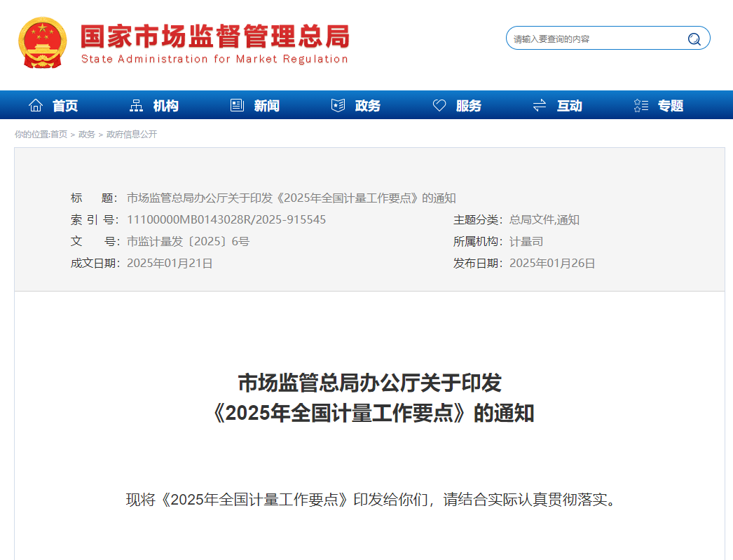Click the organization chart icon beside 机构

click(x=137, y=106)
